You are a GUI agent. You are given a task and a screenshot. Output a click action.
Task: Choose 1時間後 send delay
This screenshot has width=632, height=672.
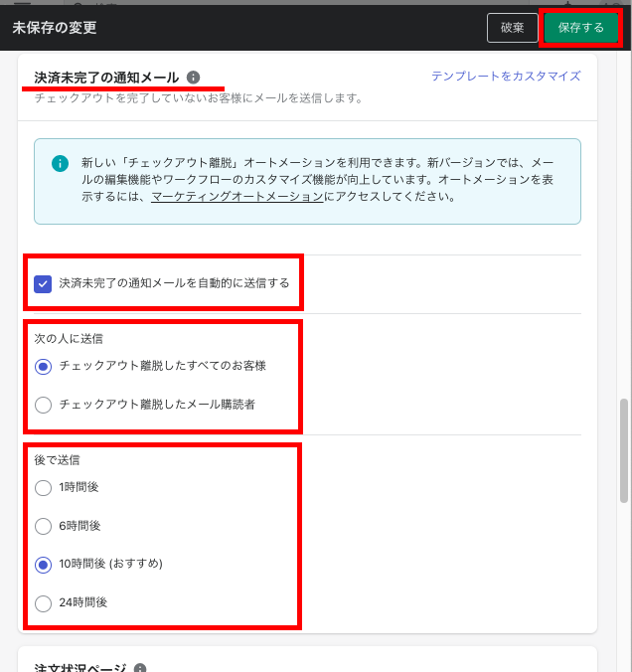point(44,488)
